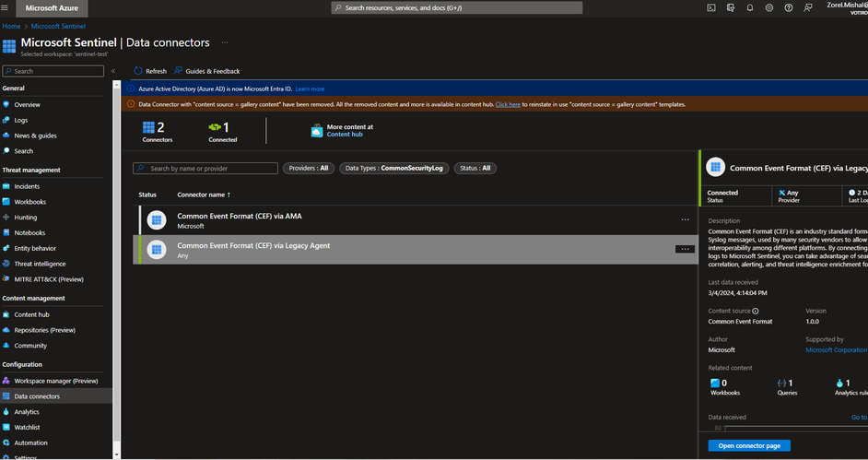This screenshot has height=460, width=868.
Task: Click the 'Click here' link in the orange banner
Action: 508,104
